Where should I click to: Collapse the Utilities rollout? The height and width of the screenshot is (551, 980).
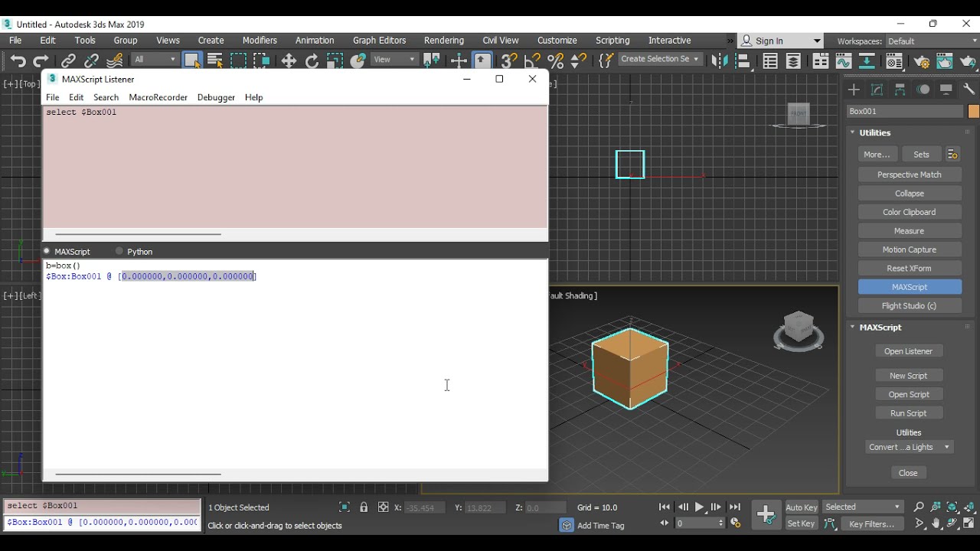[875, 132]
